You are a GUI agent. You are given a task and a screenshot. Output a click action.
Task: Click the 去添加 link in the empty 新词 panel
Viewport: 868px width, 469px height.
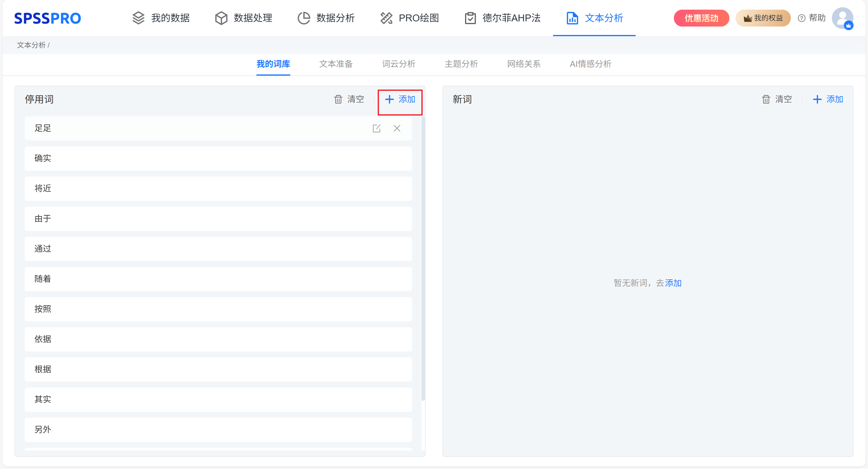[x=673, y=283]
